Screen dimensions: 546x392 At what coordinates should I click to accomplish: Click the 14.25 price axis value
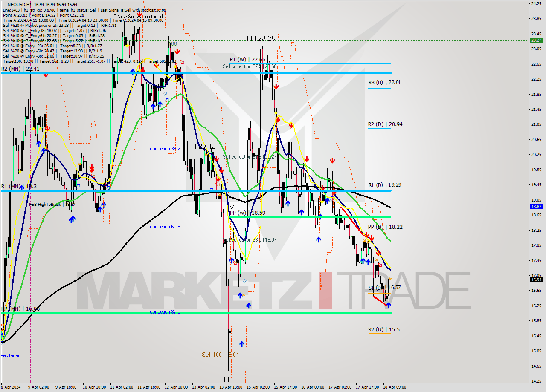[536, 381]
